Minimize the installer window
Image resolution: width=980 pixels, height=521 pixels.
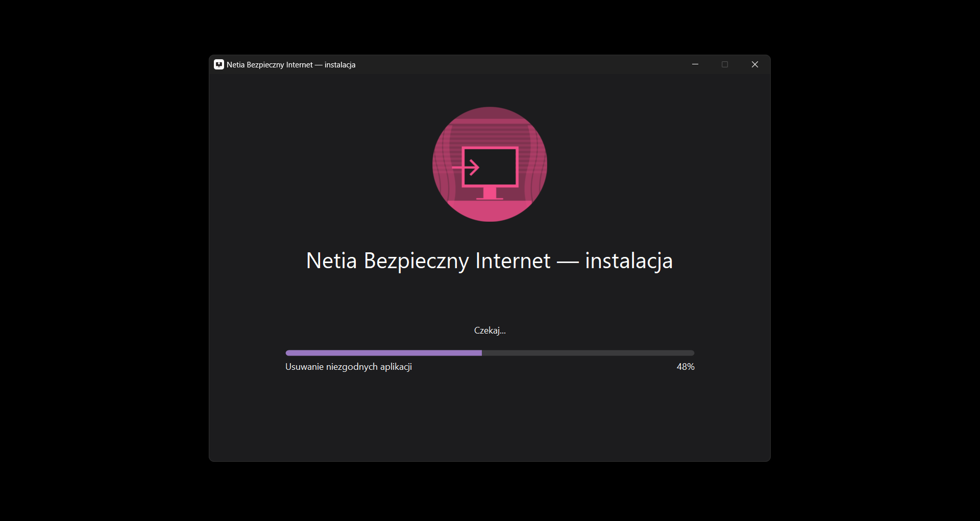point(695,64)
